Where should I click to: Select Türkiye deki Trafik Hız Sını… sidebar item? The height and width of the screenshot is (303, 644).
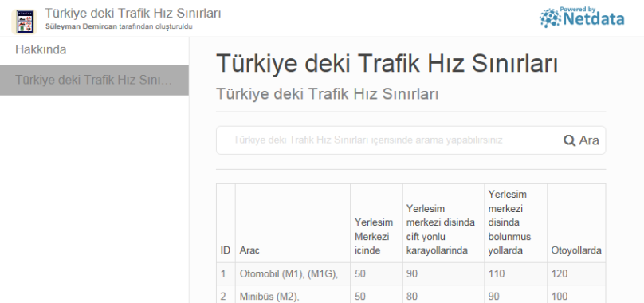pos(94,81)
